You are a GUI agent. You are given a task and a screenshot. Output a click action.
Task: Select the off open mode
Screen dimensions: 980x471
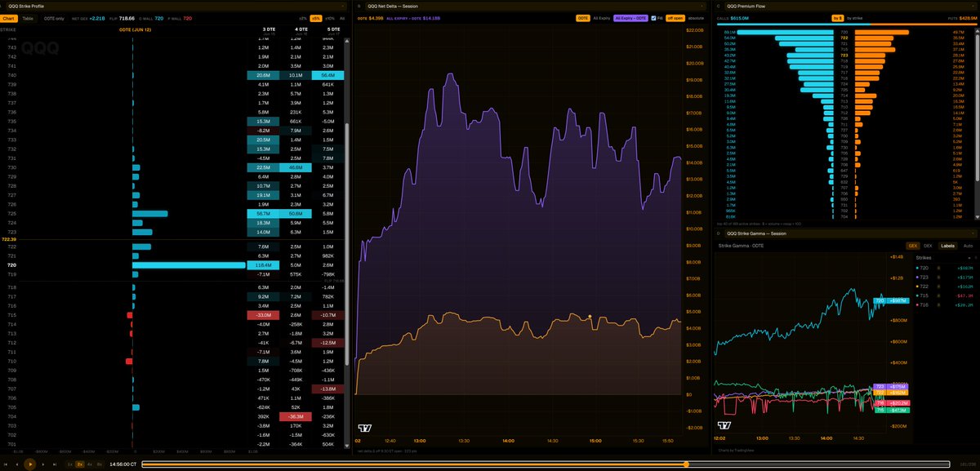(x=674, y=18)
